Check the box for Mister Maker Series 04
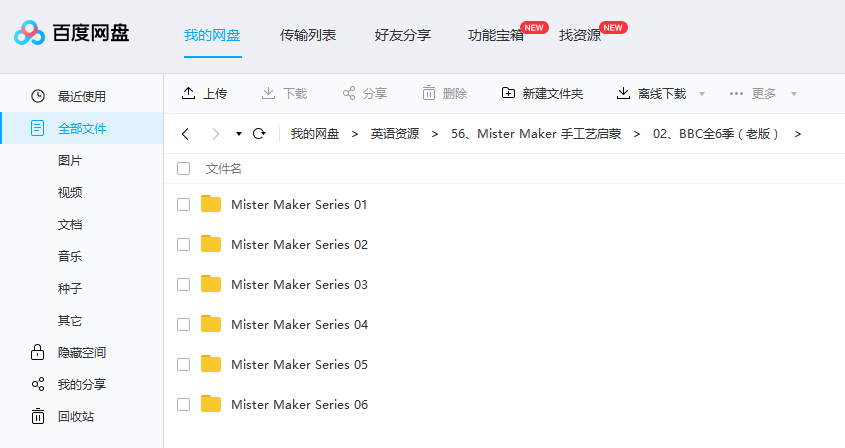Viewport: 845px width, 448px height. [183, 324]
